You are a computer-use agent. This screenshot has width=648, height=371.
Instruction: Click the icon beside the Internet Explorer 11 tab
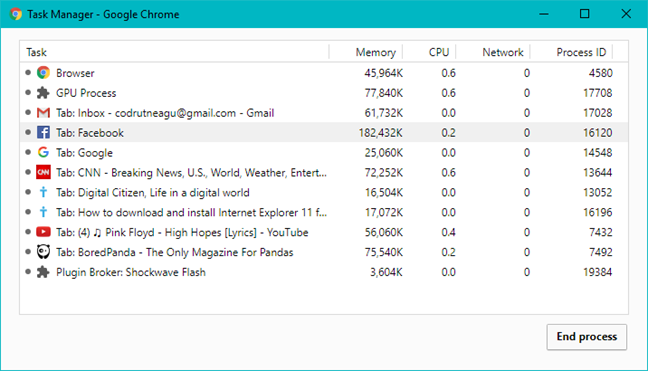pyautogui.click(x=43, y=212)
